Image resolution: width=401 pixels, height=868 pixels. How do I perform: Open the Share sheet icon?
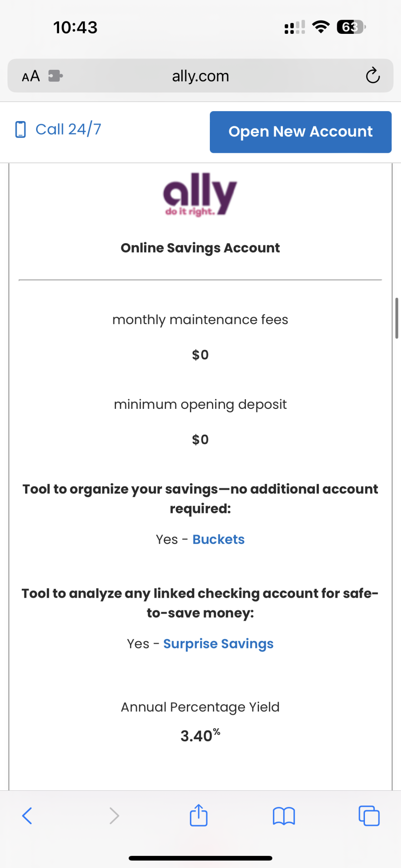pos(199,815)
